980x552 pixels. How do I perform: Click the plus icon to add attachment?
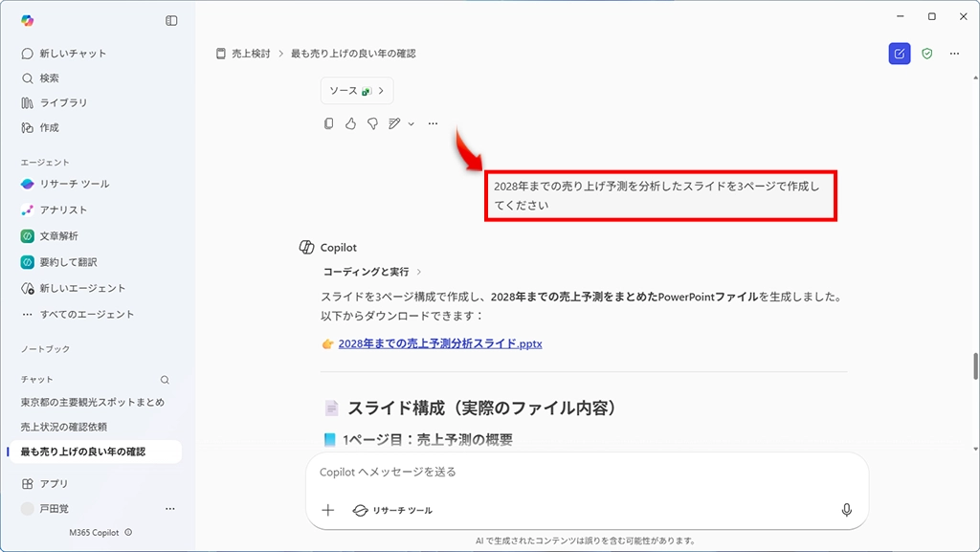click(x=328, y=510)
